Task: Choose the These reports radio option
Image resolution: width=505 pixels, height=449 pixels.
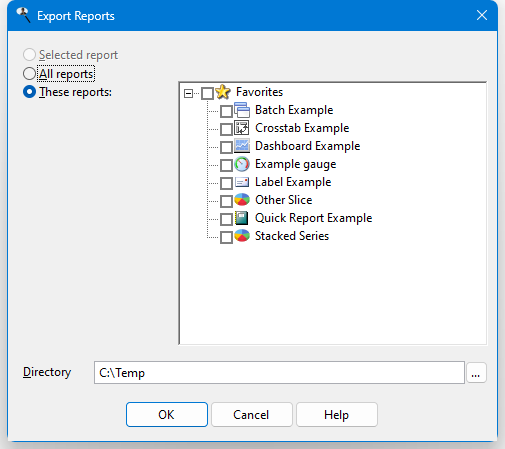Action: [29, 92]
